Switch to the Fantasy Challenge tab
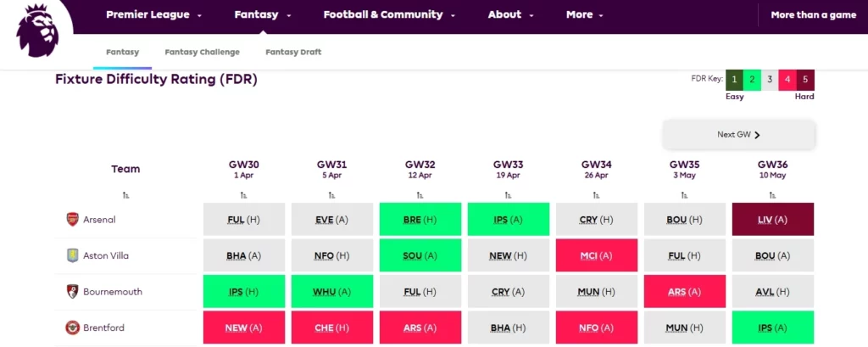The height and width of the screenshot is (347, 868). (x=202, y=52)
